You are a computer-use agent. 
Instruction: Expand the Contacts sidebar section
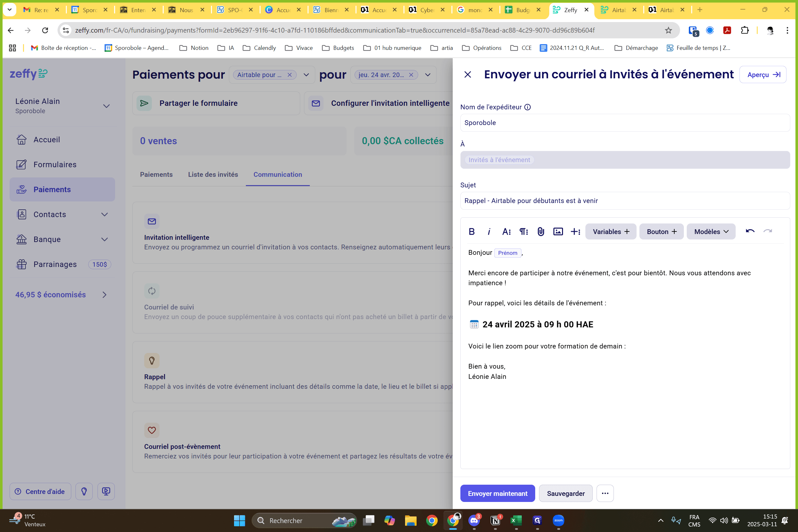coord(105,215)
